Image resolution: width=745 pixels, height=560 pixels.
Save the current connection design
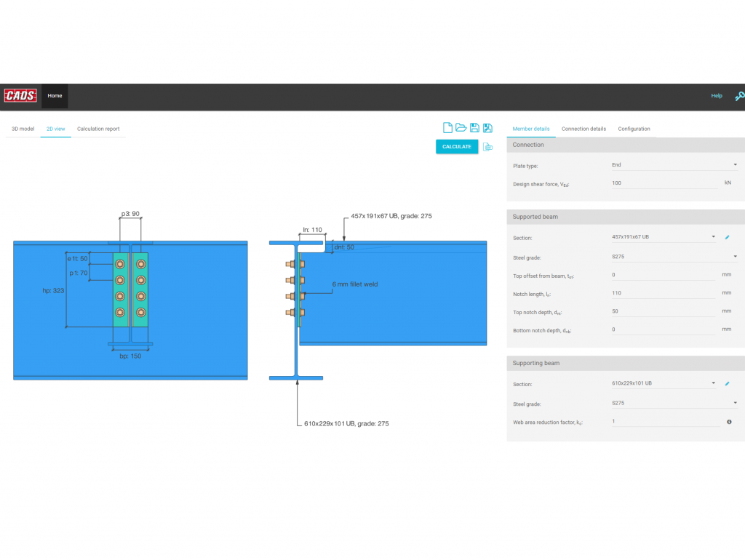[x=475, y=127]
